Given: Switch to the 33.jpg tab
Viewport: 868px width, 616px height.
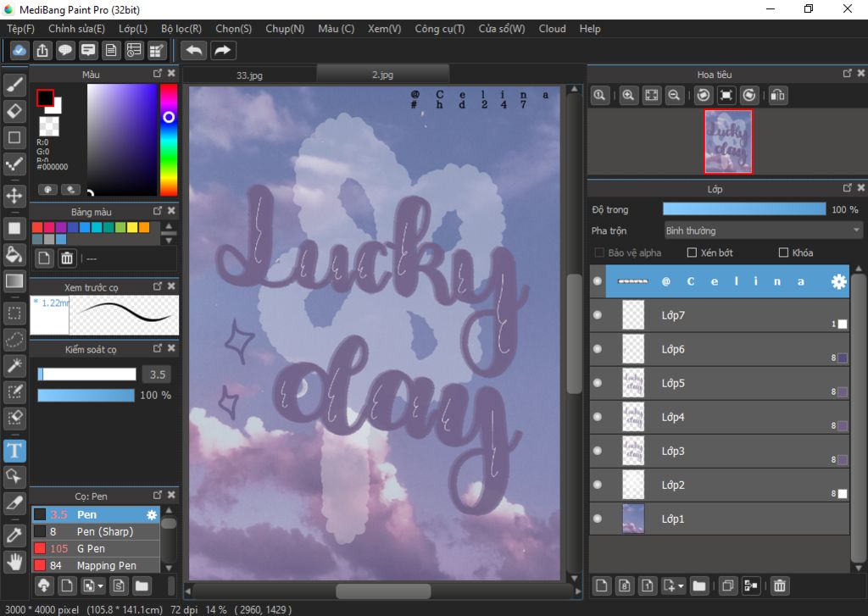Looking at the screenshot, I should (x=250, y=75).
